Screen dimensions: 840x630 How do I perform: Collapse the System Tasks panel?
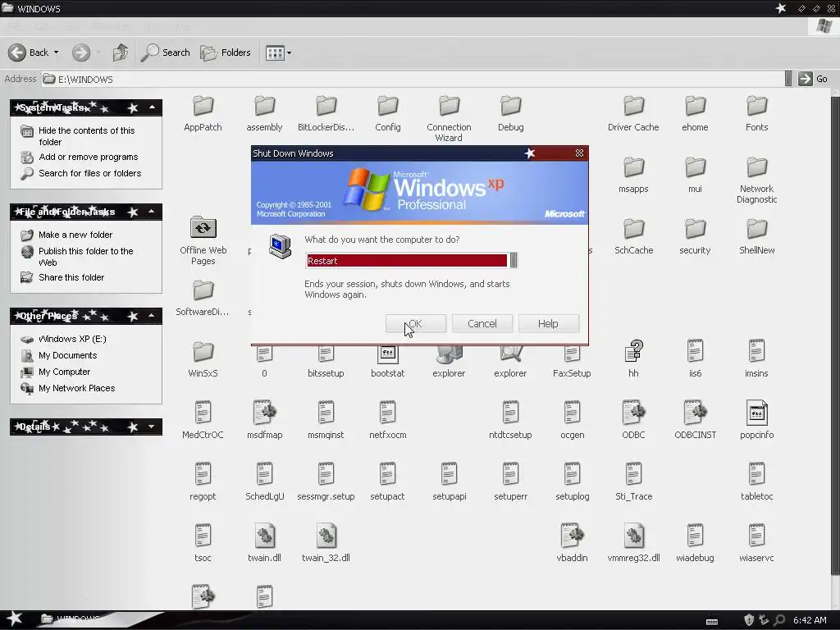pos(152,107)
